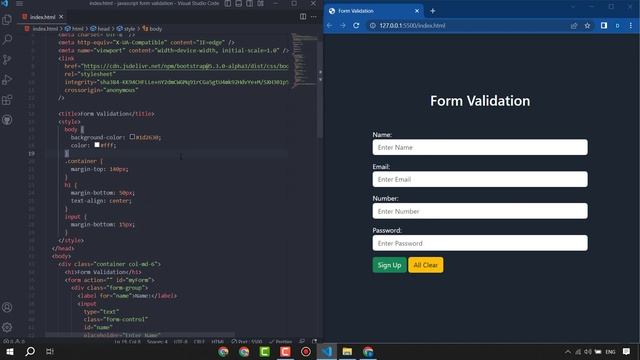Click UTF-8 encoding in status bar
640x360 pixels.
tap(180, 342)
